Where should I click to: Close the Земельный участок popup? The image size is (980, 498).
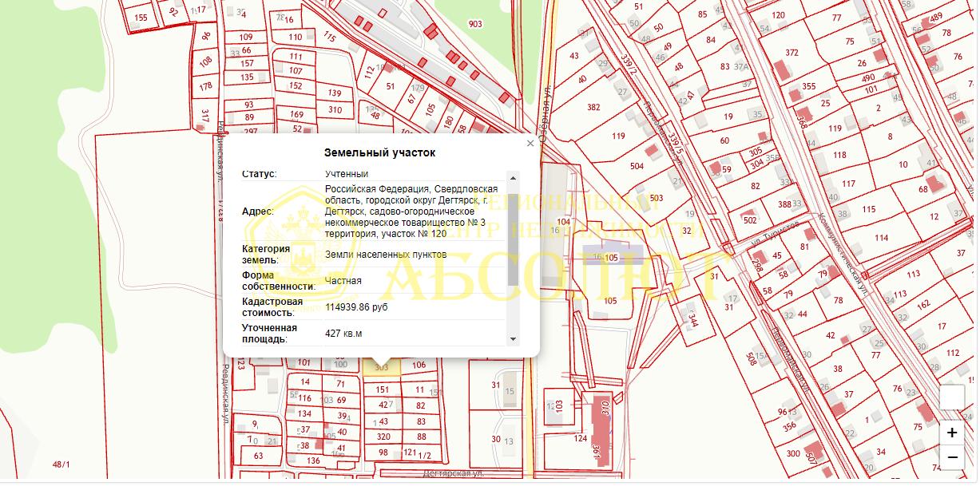coord(530,144)
